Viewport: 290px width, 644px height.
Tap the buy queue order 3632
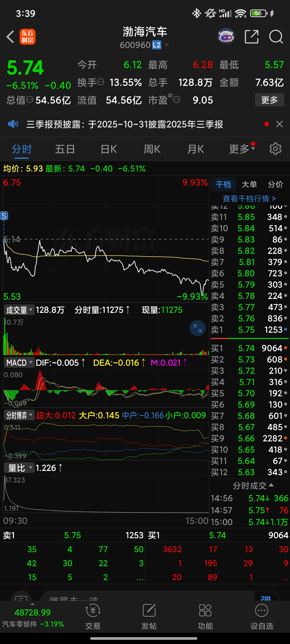coord(172,549)
